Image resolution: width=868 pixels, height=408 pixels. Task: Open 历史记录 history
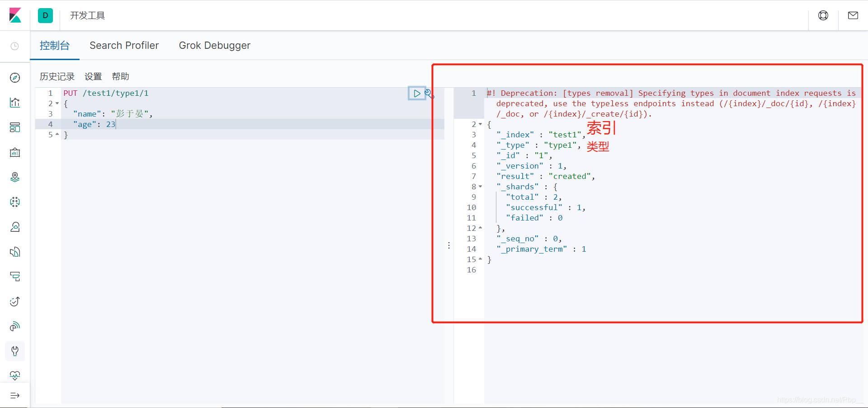[57, 76]
